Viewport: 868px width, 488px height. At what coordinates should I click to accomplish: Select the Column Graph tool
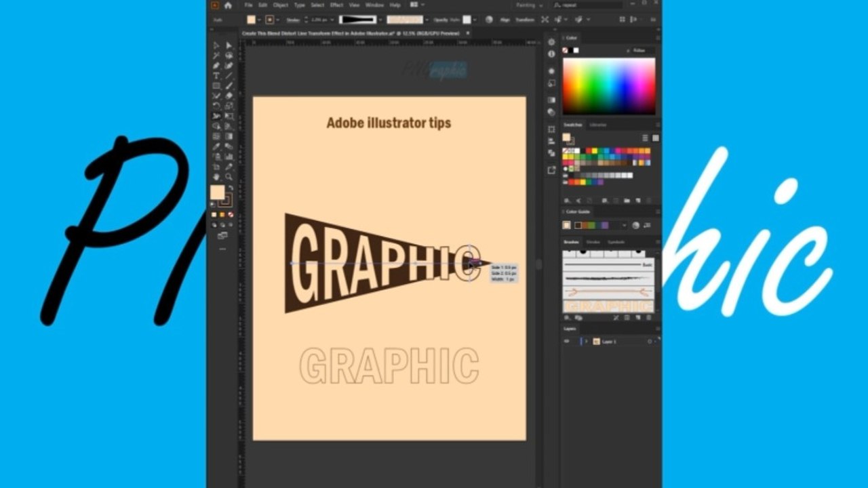click(229, 157)
